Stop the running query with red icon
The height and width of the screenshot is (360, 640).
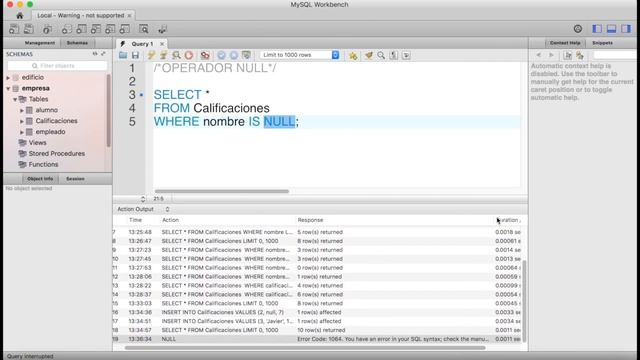[x=189, y=55]
